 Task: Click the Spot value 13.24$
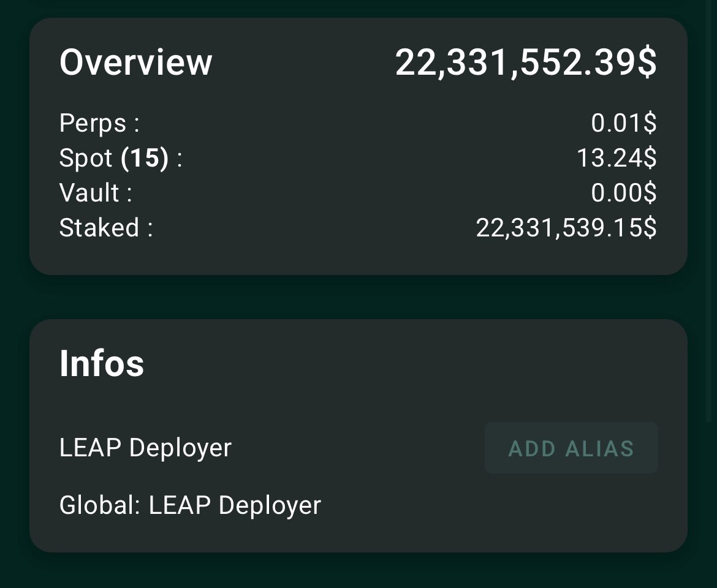point(616,158)
